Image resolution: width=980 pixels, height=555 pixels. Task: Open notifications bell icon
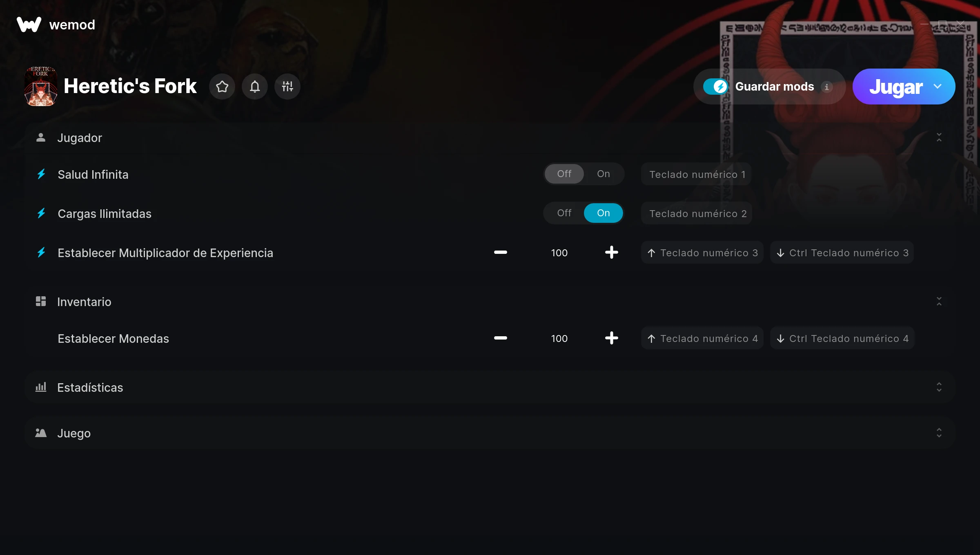[x=255, y=87]
